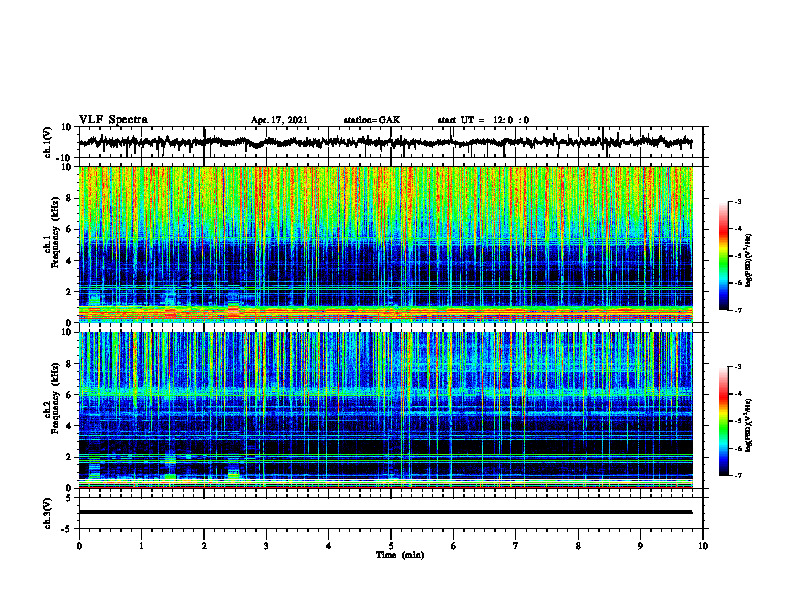Viewport: 792px width, 612px height.
Task: Click the "ch.3(V)" axis label
Action: 48,513
